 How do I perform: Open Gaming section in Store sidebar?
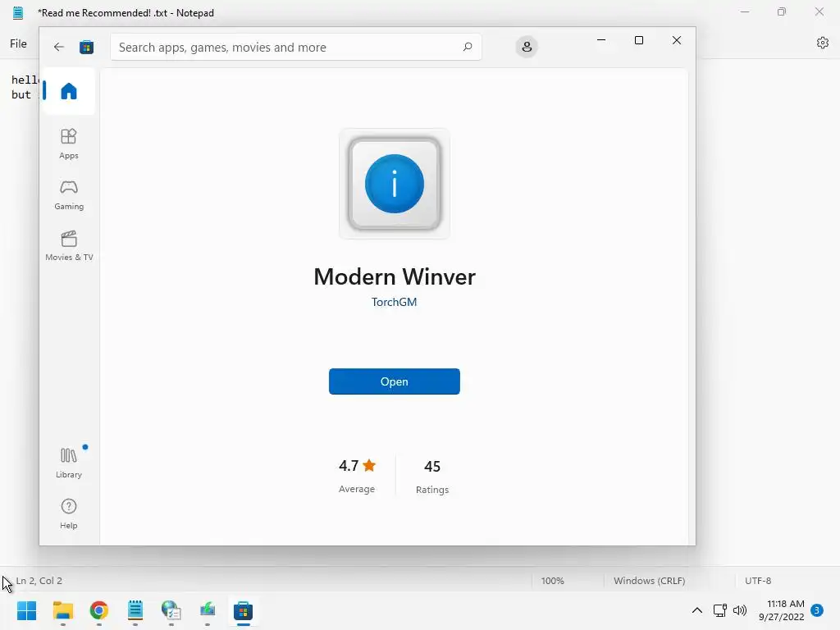click(x=69, y=195)
